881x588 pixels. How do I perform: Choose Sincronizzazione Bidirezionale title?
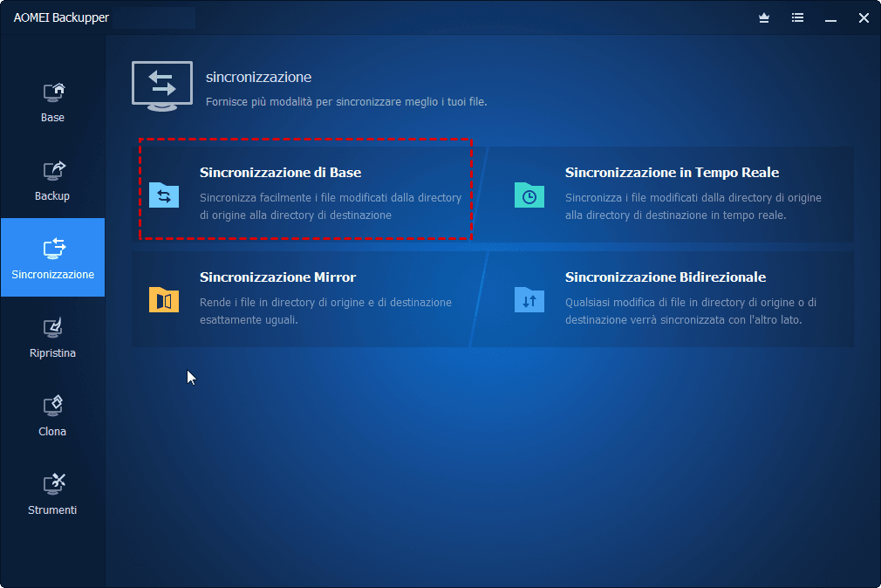click(x=666, y=277)
